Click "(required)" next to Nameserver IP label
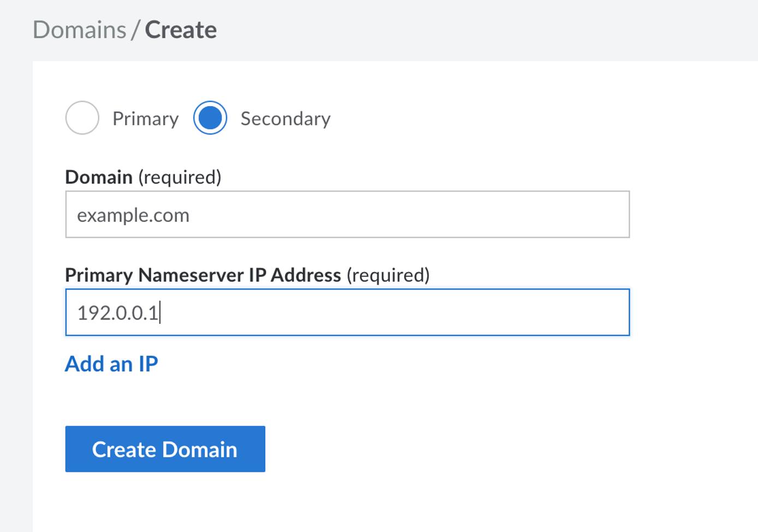The image size is (758, 532). [x=388, y=275]
